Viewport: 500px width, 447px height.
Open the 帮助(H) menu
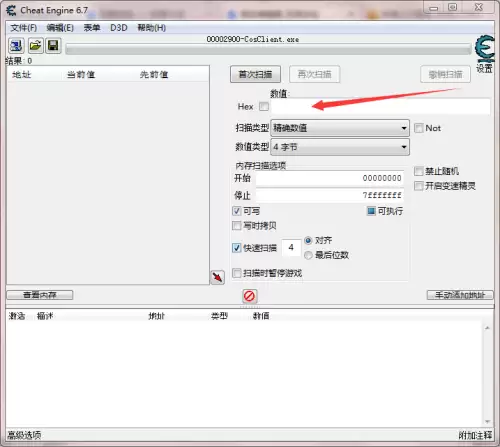(x=152, y=28)
